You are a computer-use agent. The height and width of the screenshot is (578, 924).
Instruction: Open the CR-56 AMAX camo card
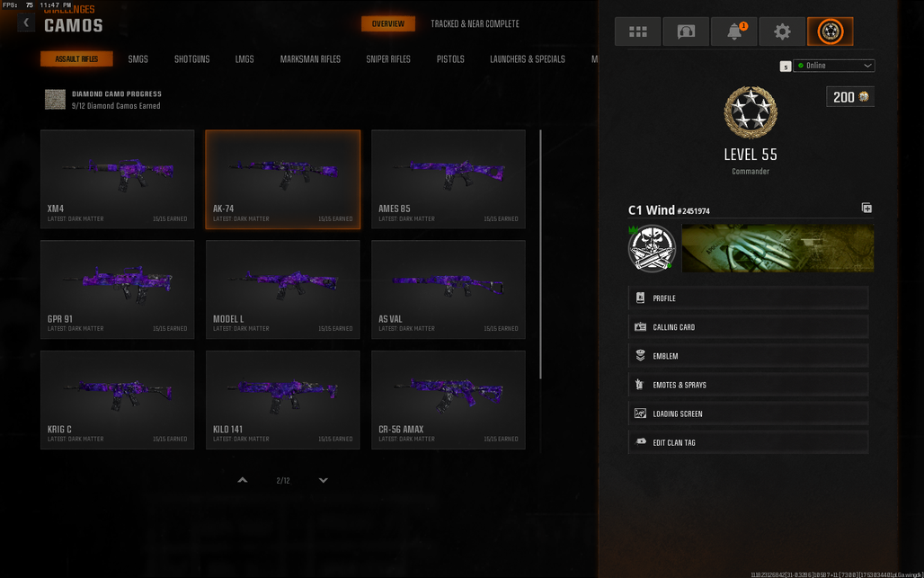(449, 400)
